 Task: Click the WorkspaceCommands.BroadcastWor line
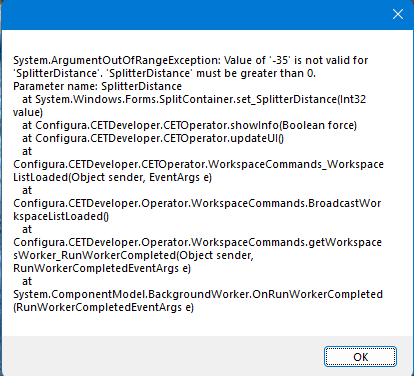tap(197, 203)
